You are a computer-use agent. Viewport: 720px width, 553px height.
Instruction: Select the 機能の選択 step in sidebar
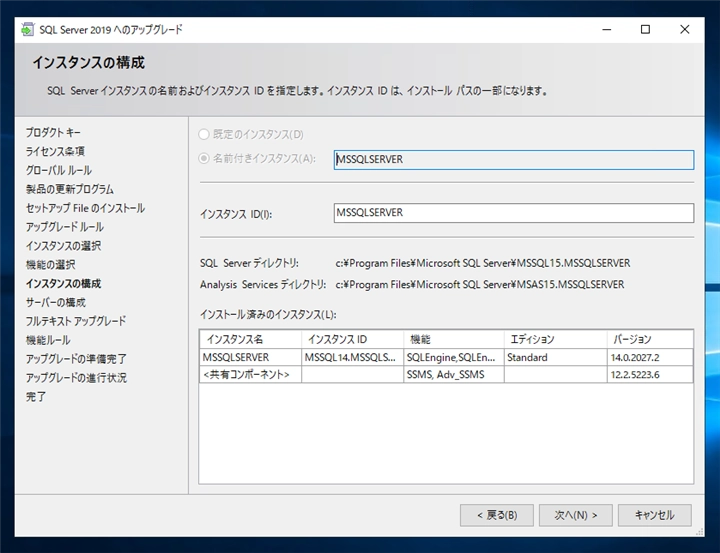coord(51,265)
